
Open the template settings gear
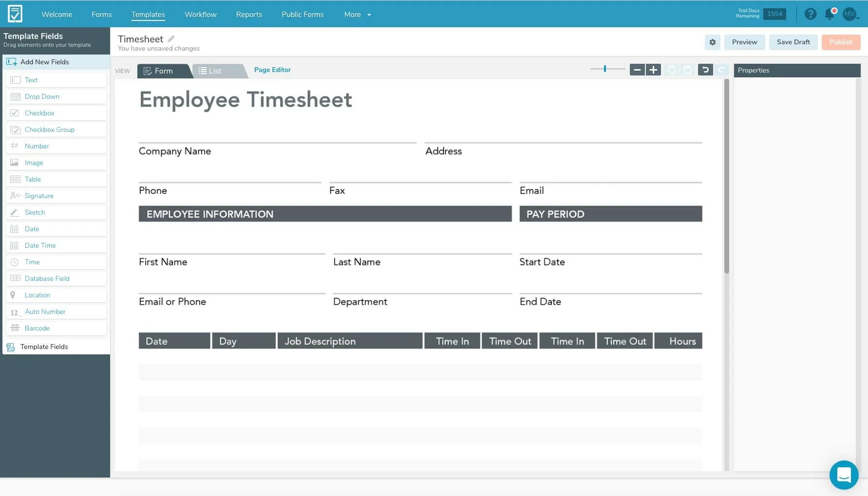click(712, 42)
